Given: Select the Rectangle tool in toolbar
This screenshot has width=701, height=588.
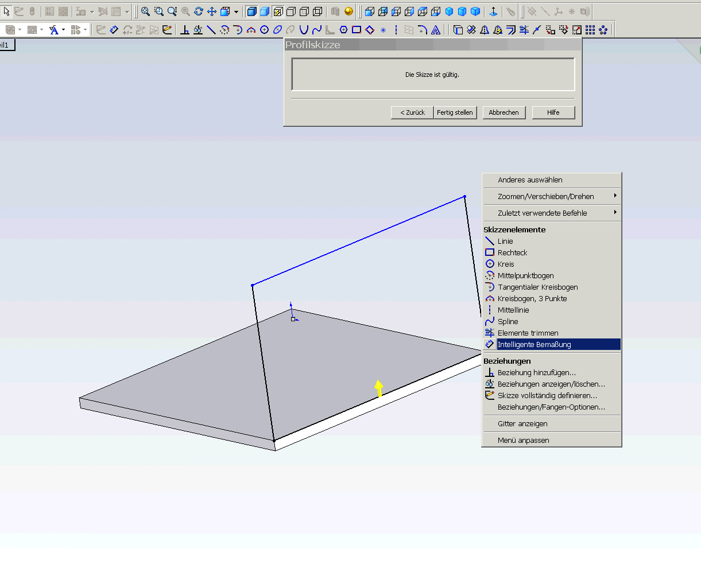Looking at the screenshot, I should pyautogui.click(x=357, y=29).
